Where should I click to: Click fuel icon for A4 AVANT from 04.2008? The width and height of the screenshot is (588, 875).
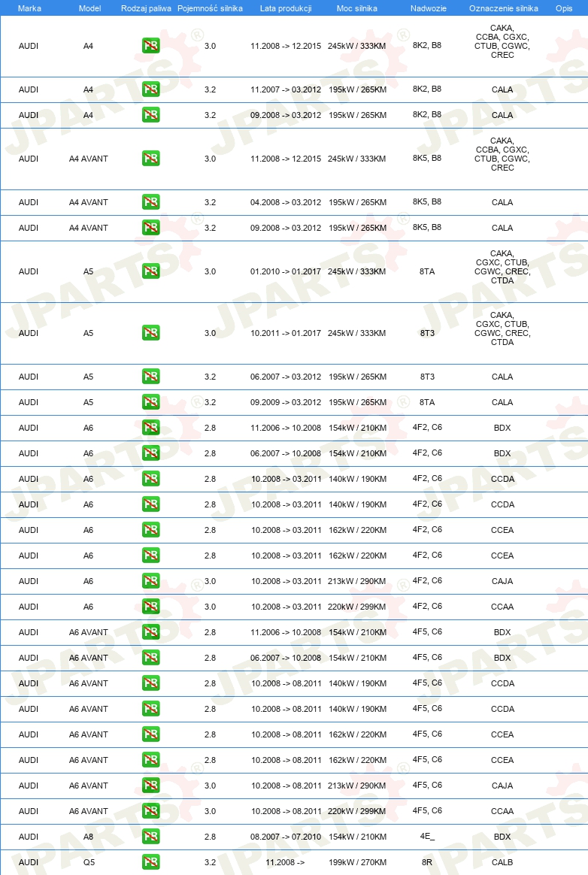pyautogui.click(x=151, y=202)
